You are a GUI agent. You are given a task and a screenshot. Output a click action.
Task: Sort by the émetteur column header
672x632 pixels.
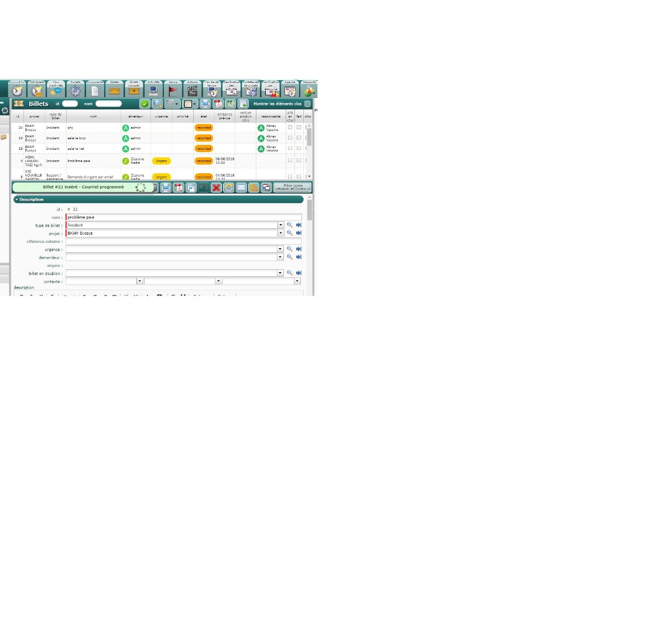tap(135, 116)
